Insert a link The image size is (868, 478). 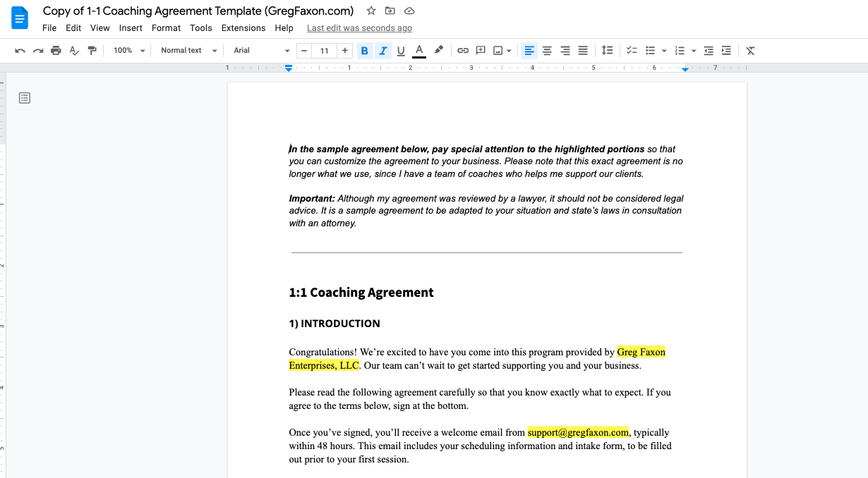(463, 50)
